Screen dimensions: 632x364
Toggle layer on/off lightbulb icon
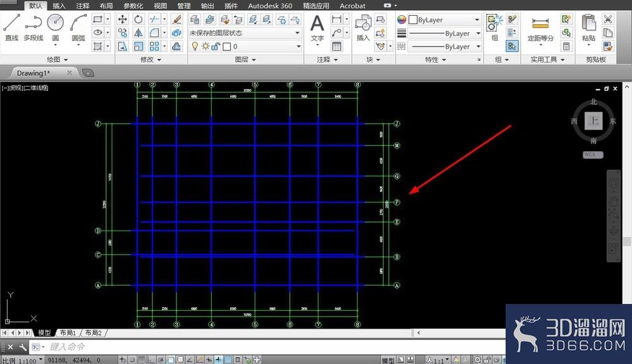(195, 46)
